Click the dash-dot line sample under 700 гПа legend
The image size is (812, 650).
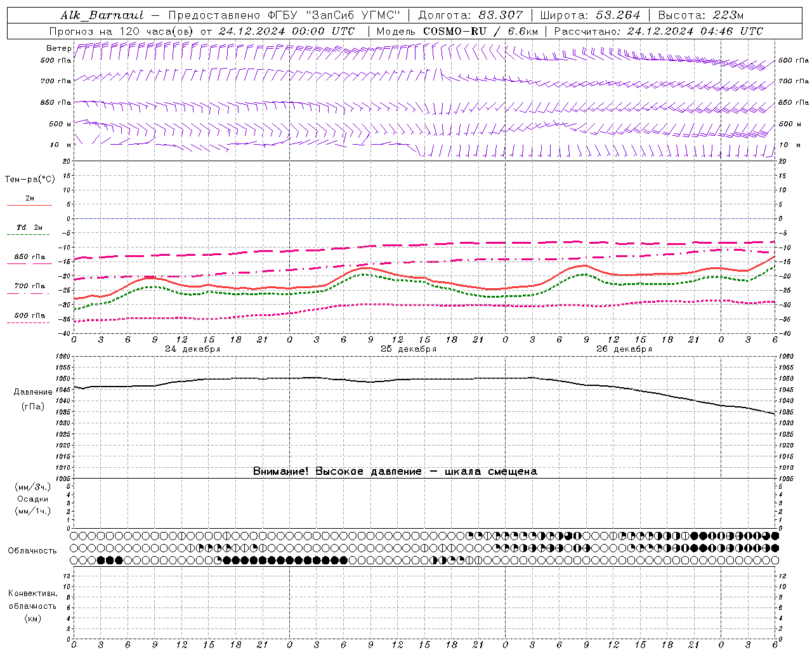tap(28, 293)
